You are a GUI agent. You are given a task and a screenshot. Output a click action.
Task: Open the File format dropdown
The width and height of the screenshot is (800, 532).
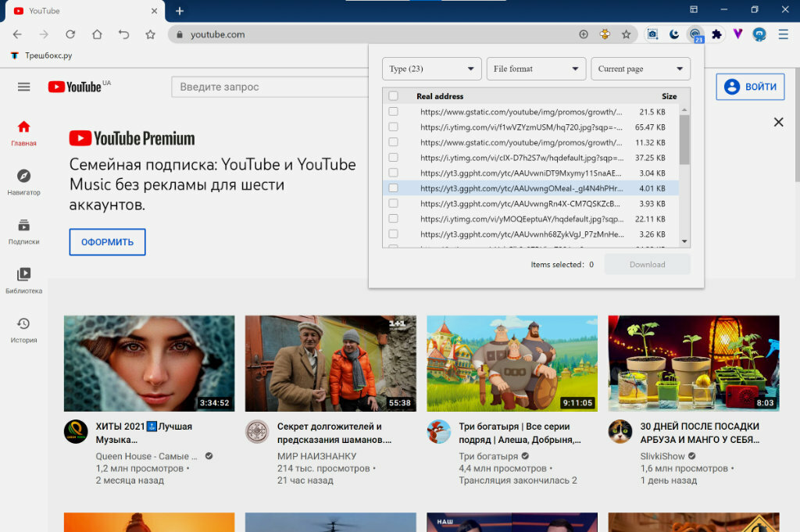click(x=536, y=69)
